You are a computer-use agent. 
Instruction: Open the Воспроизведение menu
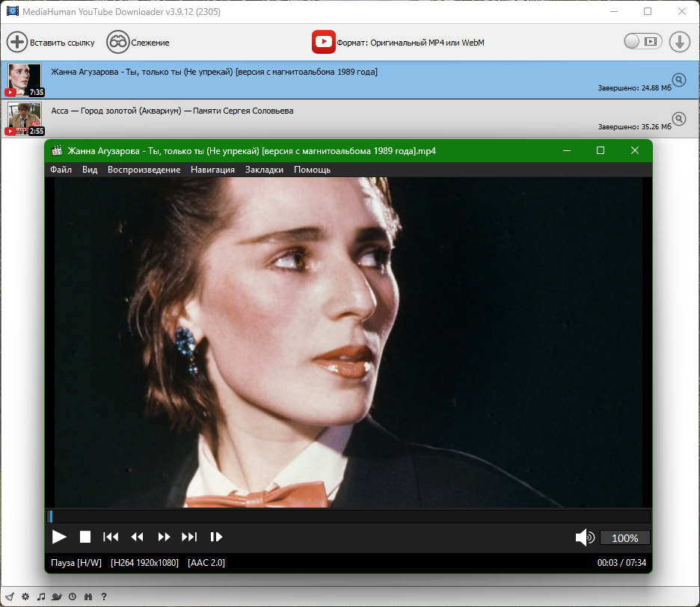click(x=144, y=170)
